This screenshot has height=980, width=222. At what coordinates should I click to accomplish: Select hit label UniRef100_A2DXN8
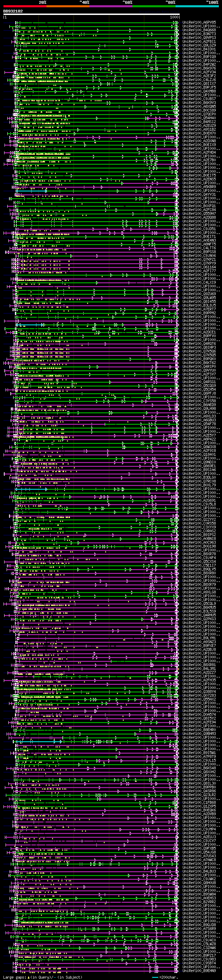[x=199, y=141]
